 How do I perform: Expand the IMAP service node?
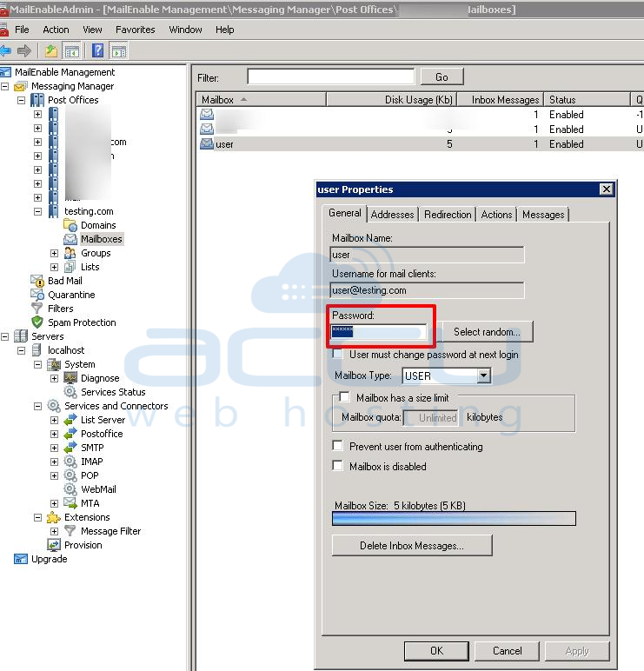click(x=55, y=462)
